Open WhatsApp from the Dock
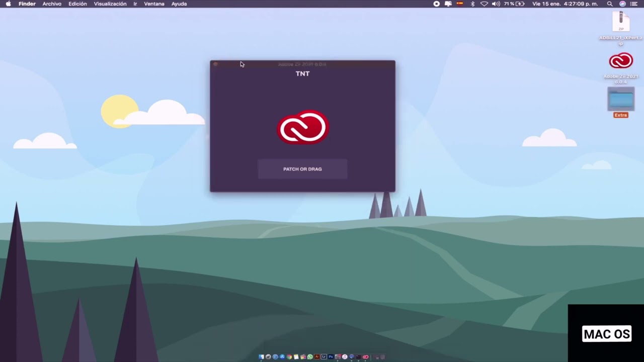644x362 pixels. 310,357
